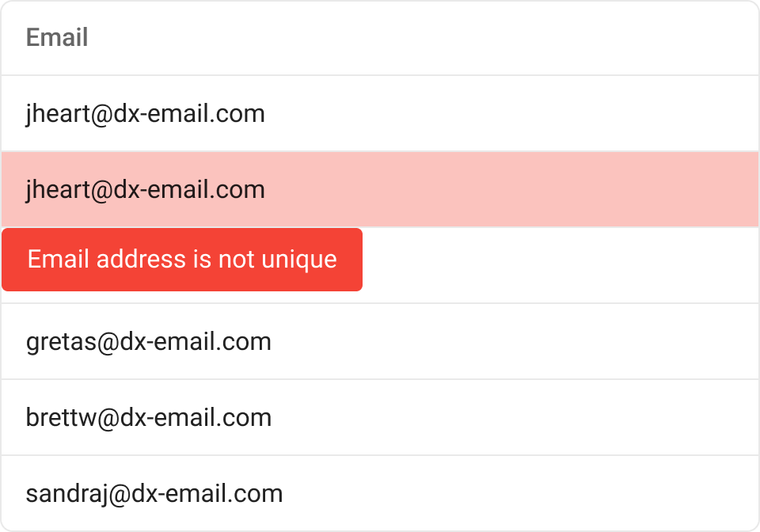Click the pink area right of the duplicate email
Screen dimensions: 760x532
click(515, 190)
